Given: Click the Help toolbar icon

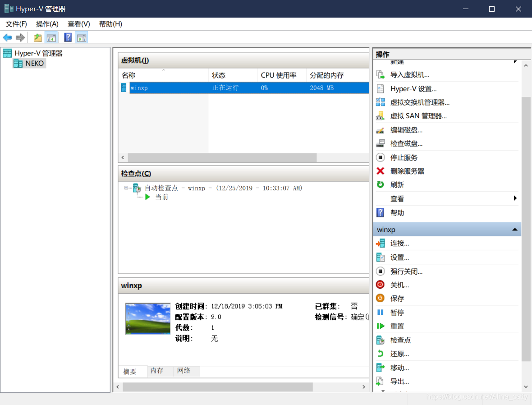Looking at the screenshot, I should [x=68, y=37].
